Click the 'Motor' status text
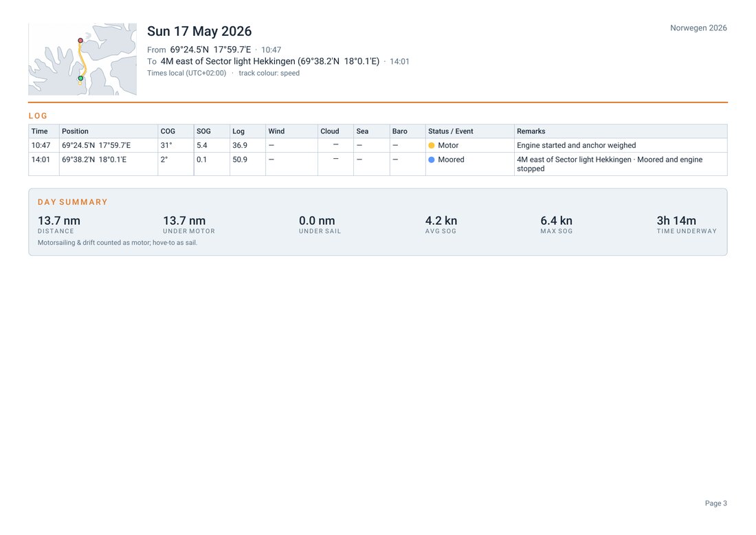Viewport: 756px width, 535px height. [x=448, y=145]
